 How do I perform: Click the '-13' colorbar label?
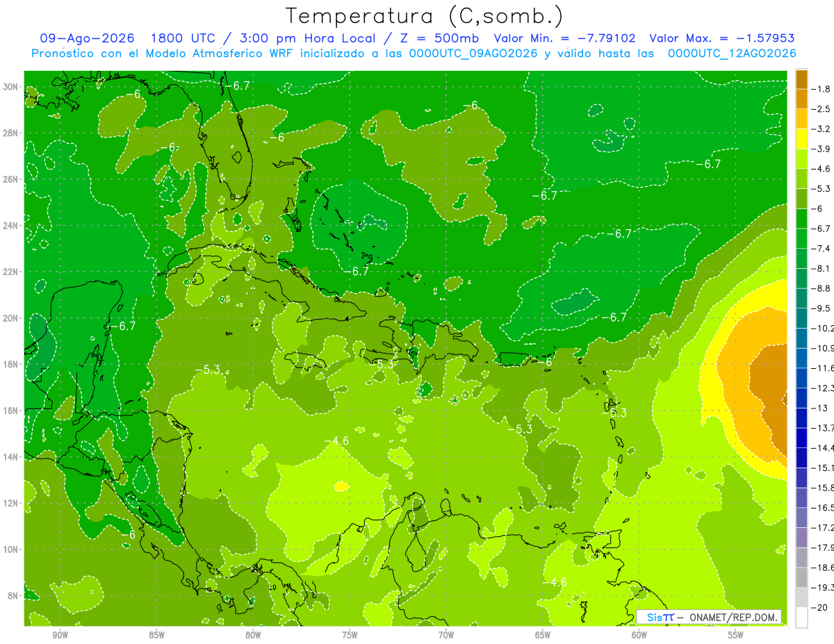pos(819,408)
